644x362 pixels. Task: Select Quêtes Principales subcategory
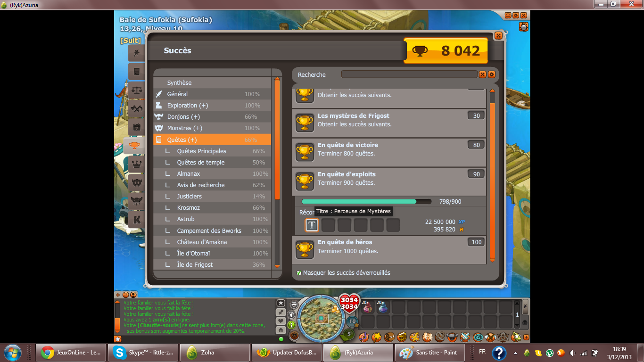(212, 151)
